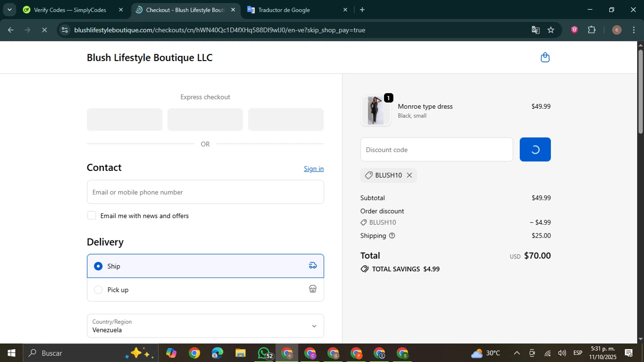Bookmark this page with the star icon
The height and width of the screenshot is (362, 644).
coord(551,30)
